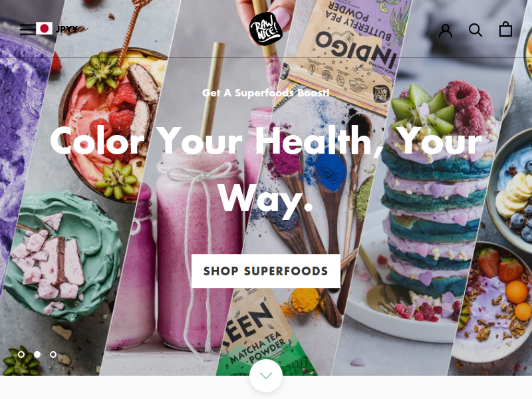Click the green frosted cake image
Image resolution: width=532 pixels, height=399 pixels.
pos(63,256)
